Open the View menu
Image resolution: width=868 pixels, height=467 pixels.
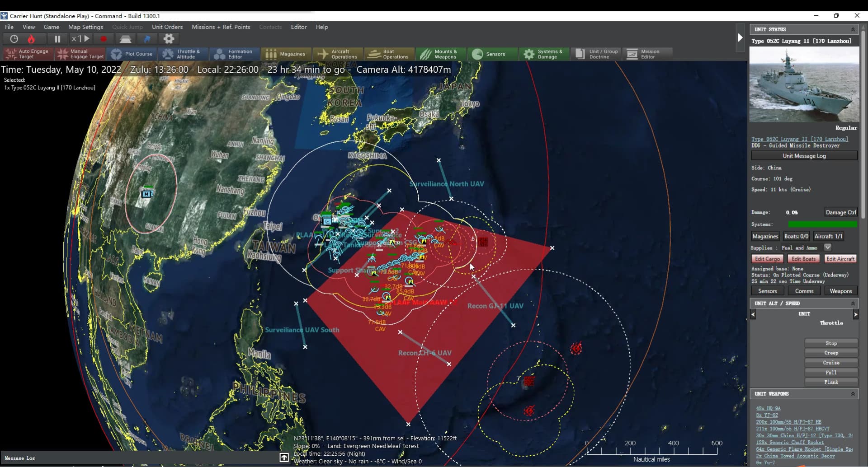click(x=28, y=27)
